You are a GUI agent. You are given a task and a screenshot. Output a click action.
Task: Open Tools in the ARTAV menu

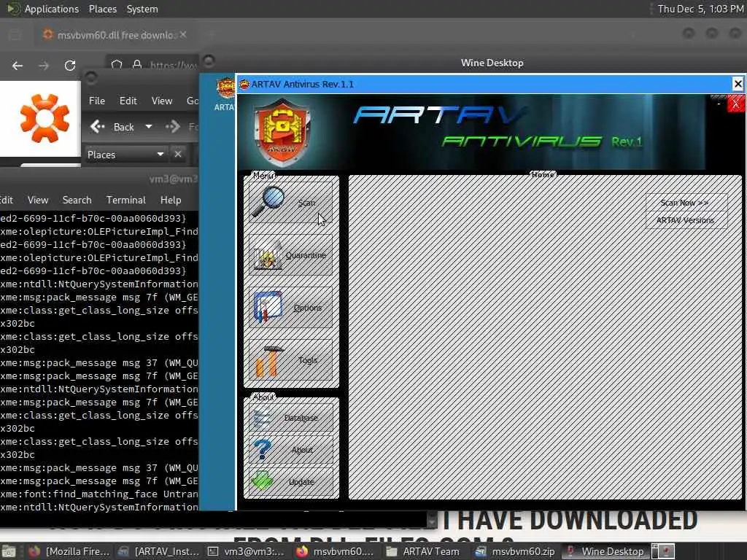click(290, 359)
